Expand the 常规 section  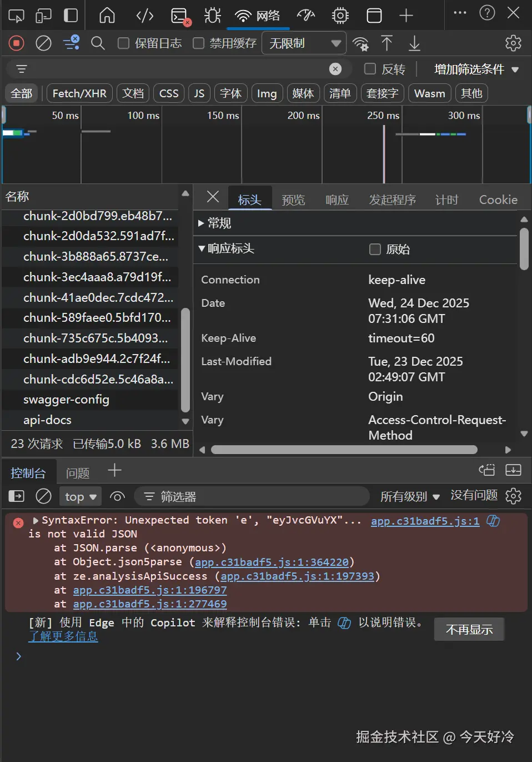coord(214,223)
